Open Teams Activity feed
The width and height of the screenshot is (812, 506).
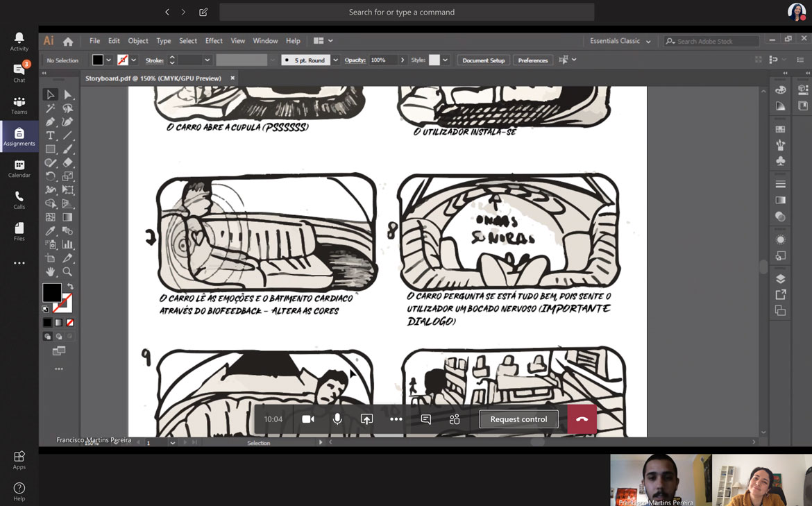[x=19, y=42]
